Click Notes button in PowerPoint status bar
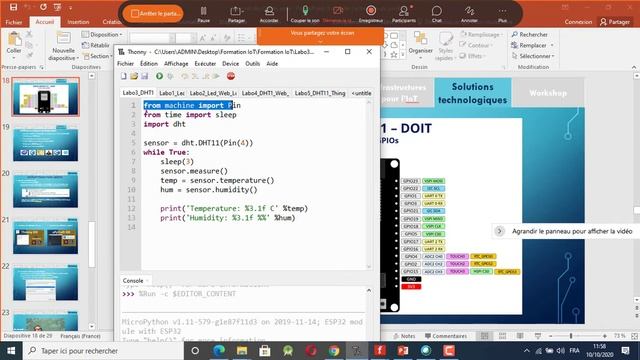The width and height of the screenshot is (640, 360). click(x=404, y=336)
